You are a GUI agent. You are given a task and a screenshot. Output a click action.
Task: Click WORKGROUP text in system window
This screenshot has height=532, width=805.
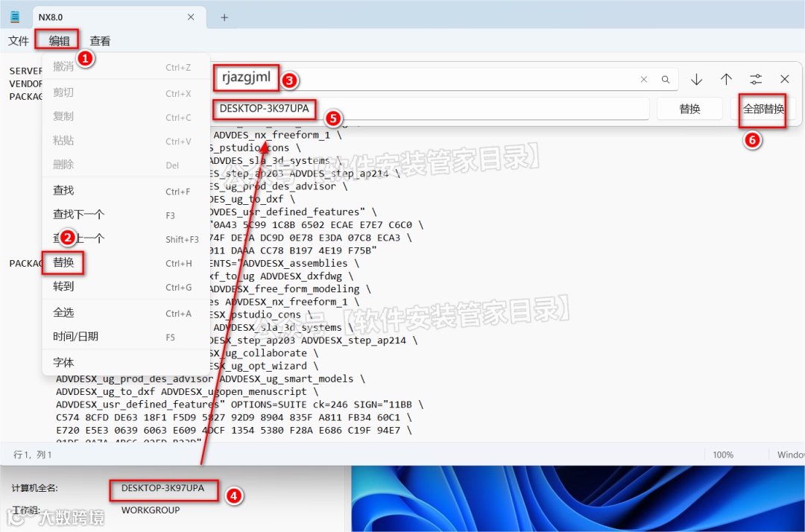click(151, 510)
